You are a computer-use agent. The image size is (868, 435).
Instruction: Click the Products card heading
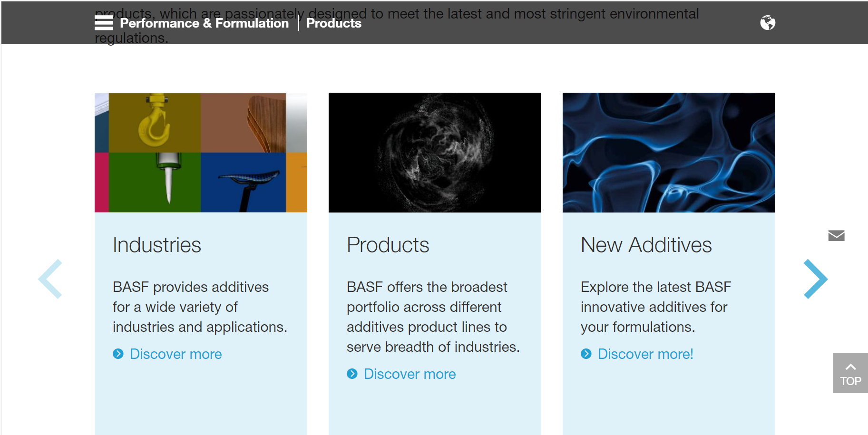coord(388,245)
